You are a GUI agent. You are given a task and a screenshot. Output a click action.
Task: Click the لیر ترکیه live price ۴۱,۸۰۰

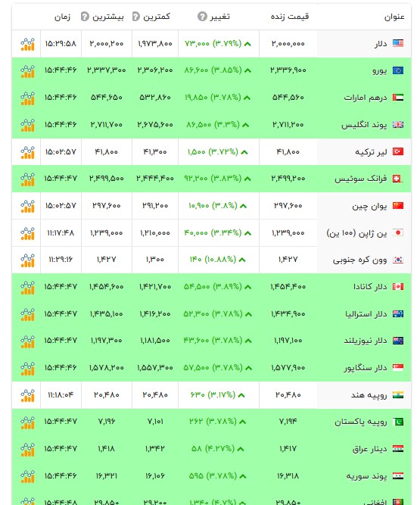(288, 151)
